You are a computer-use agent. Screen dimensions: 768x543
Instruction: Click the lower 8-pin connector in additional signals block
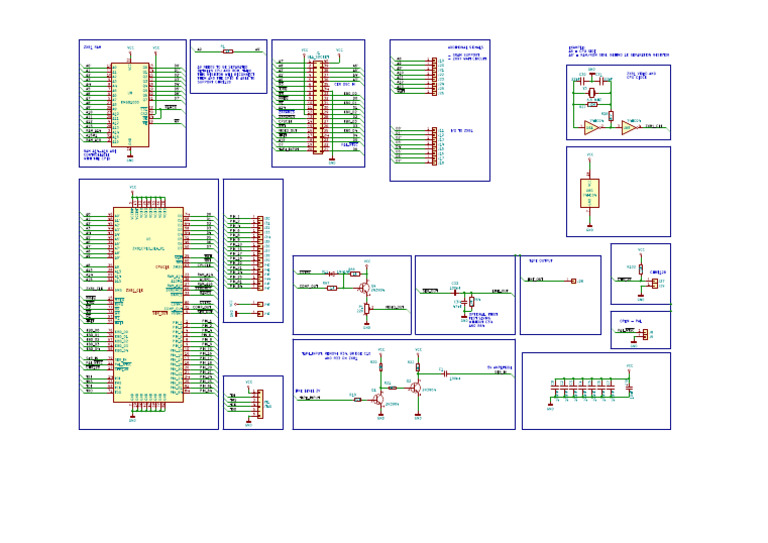[x=434, y=146]
